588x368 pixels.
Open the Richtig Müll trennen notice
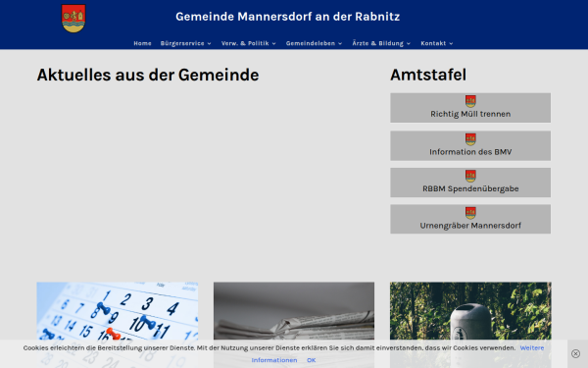470,108
